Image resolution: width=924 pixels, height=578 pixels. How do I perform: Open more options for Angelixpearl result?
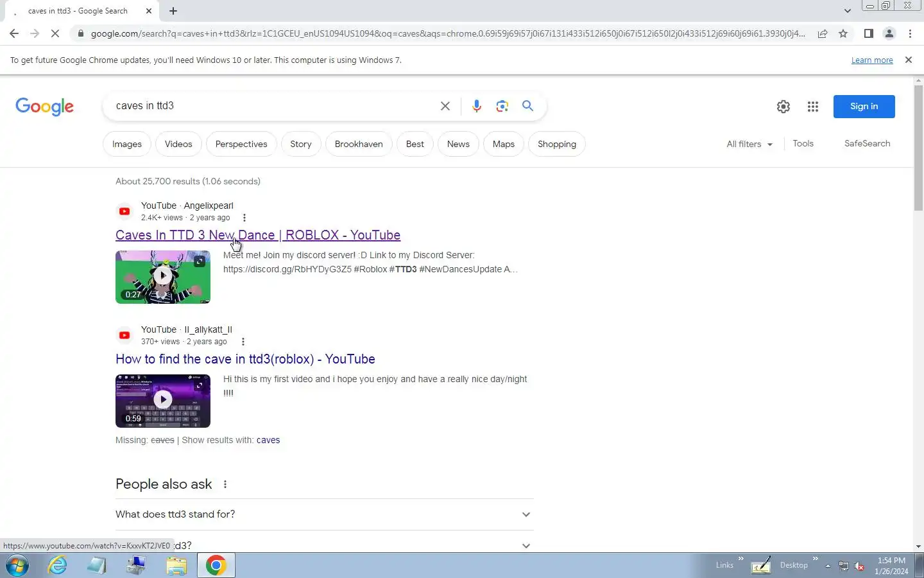pos(244,218)
